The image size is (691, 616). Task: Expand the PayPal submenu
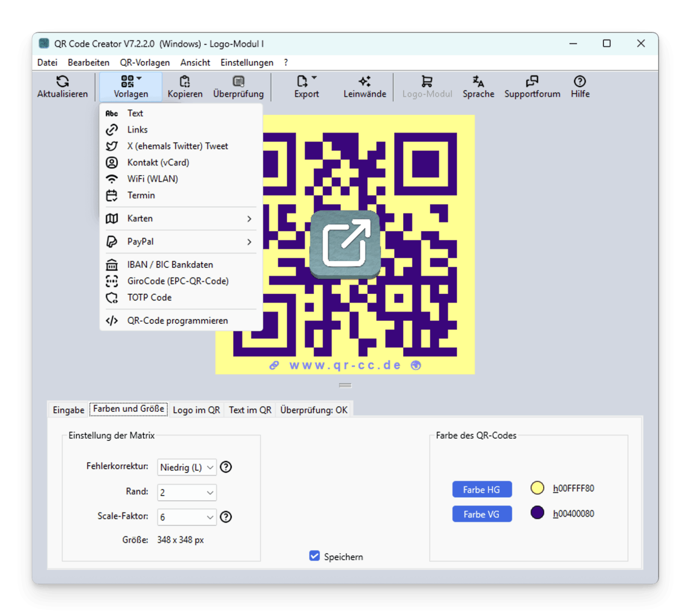coord(180,242)
